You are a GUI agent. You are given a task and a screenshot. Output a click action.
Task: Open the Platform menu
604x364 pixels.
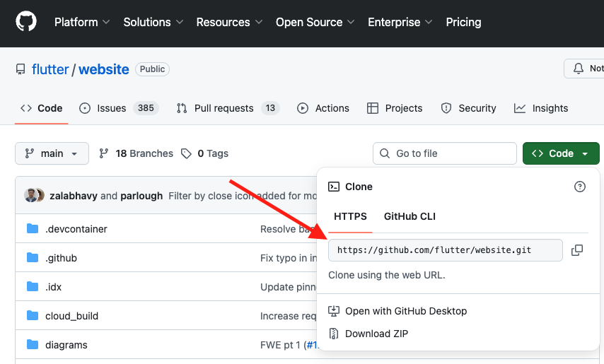click(81, 23)
